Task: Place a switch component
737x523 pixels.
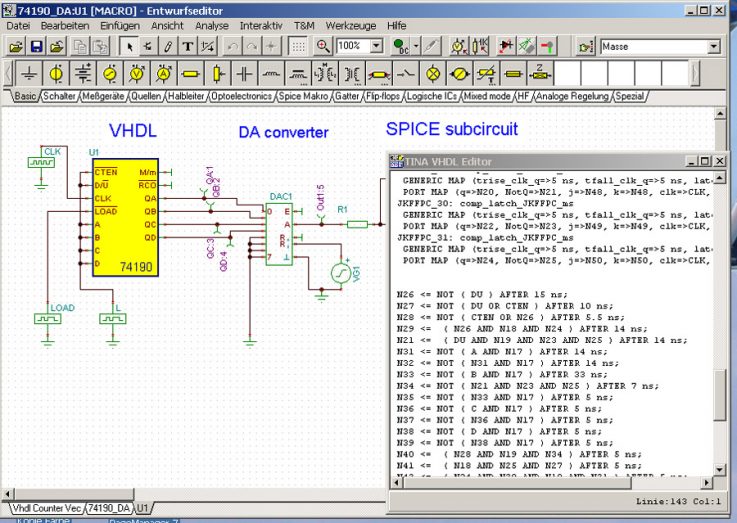Action: (405, 73)
